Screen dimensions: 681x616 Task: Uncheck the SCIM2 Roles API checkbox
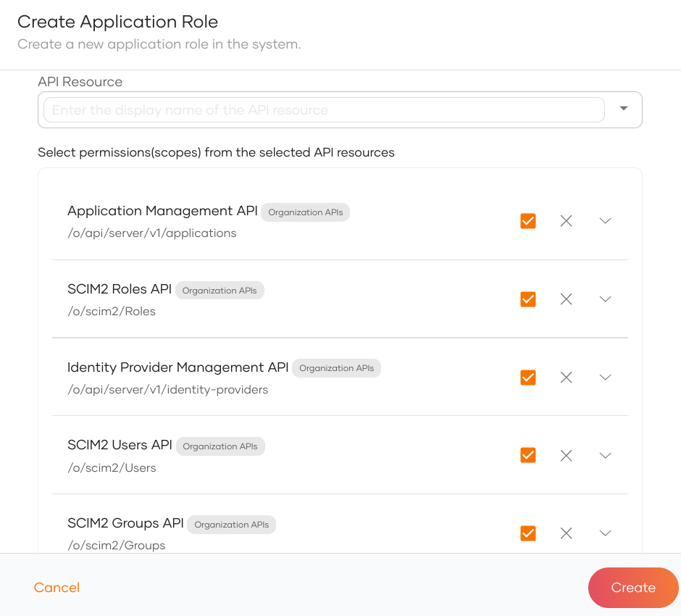click(527, 299)
